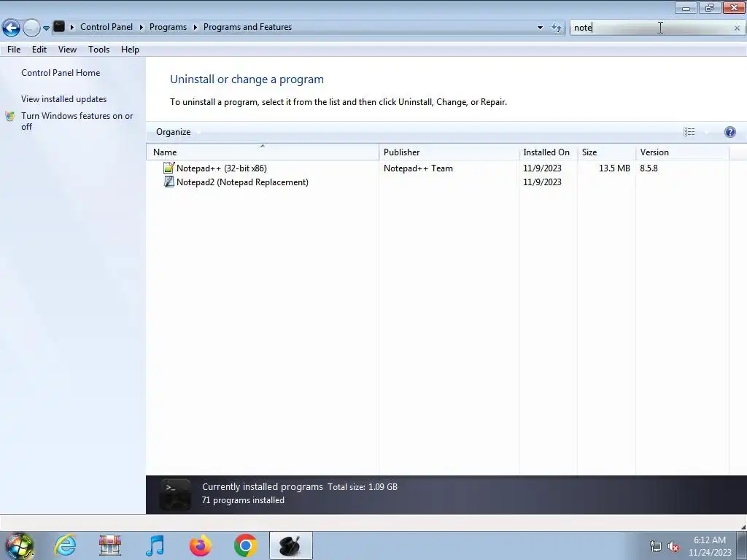
Task: Open the Windows Start orb
Action: pos(20,545)
